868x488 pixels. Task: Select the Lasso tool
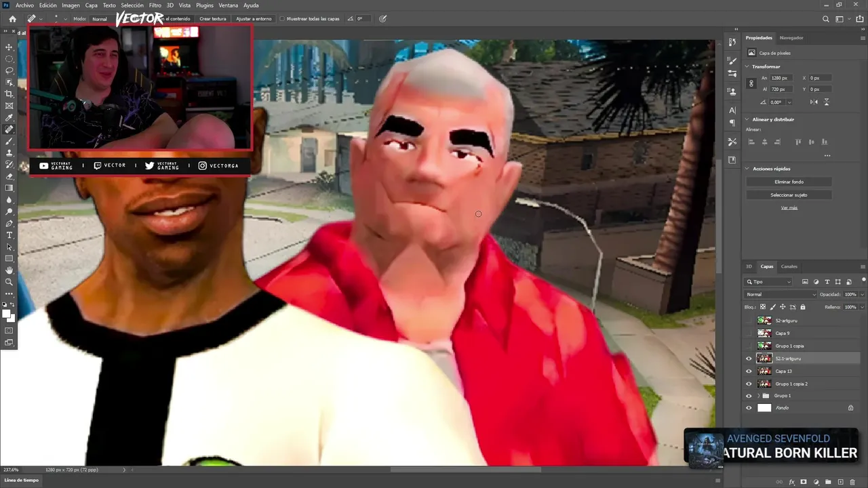pyautogui.click(x=9, y=70)
